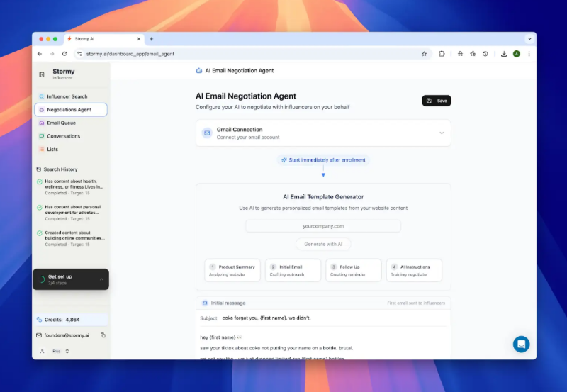Open health, wellness, or fitness search entry
This screenshot has width=567, height=392.
point(71,187)
